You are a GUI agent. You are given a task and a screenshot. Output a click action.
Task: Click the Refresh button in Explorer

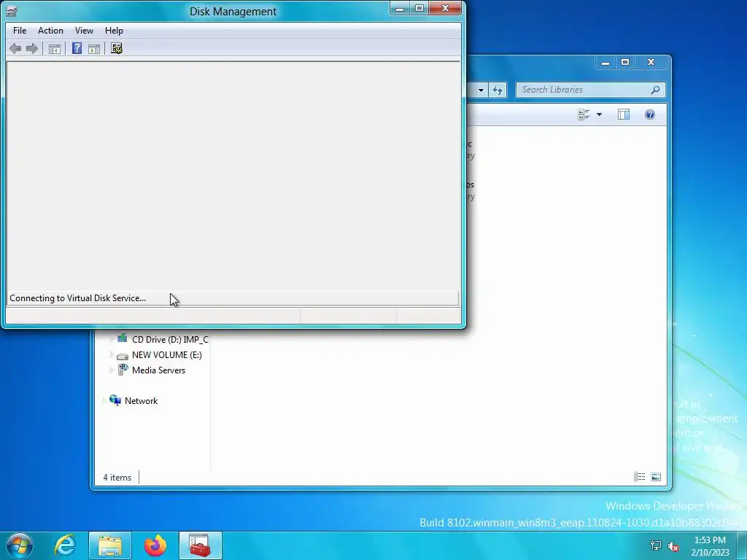(x=498, y=90)
